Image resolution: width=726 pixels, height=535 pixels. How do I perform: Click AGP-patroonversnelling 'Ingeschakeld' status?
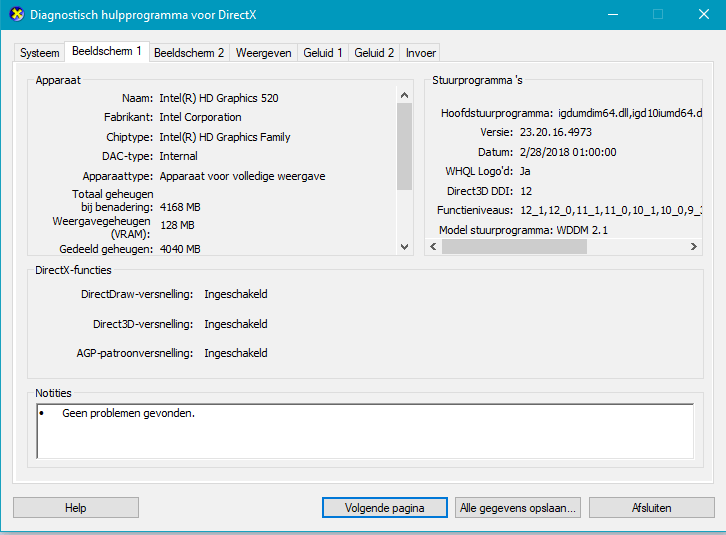tap(236, 353)
